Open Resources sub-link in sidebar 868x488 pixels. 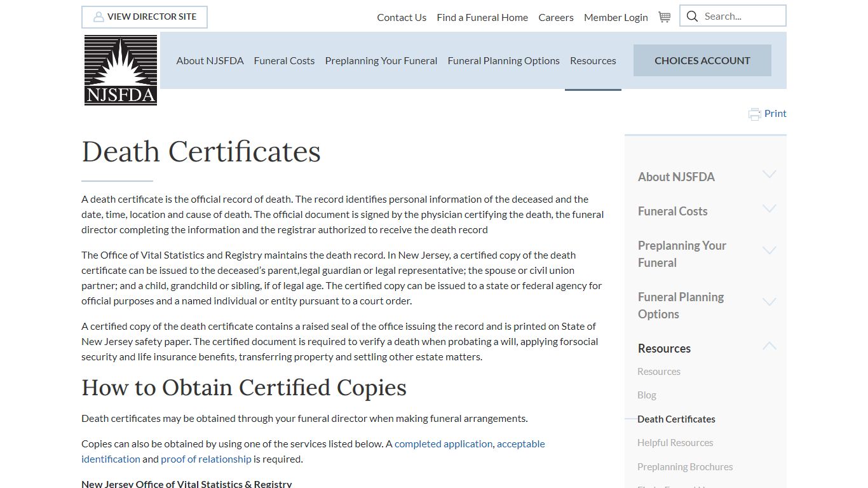(x=659, y=371)
